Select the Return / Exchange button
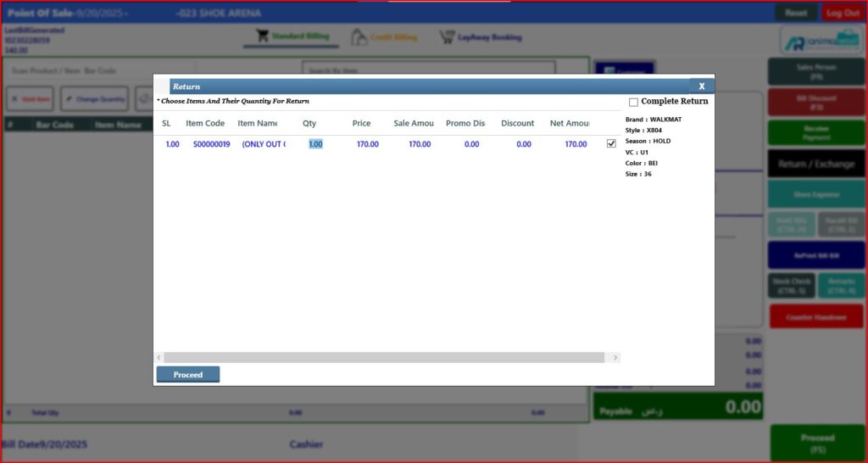 815,164
